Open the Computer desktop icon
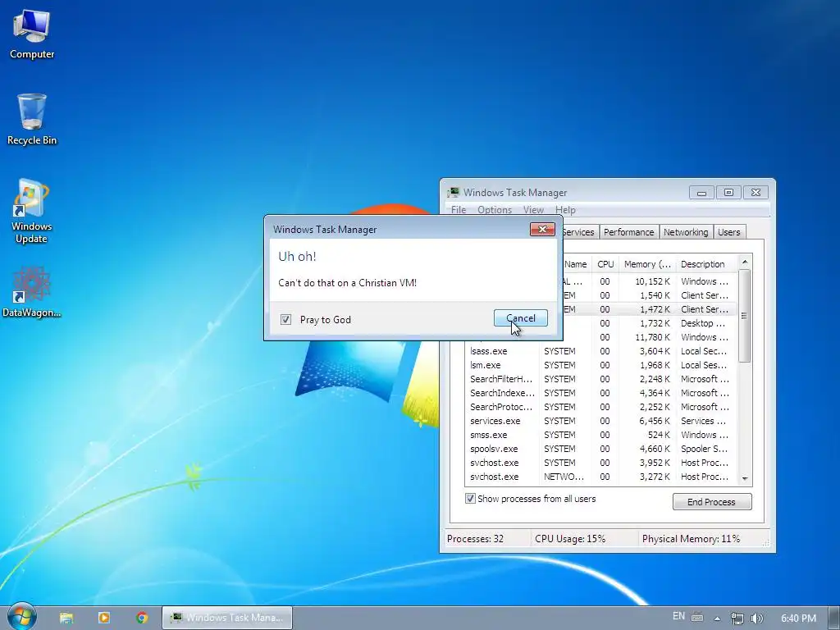The width and height of the screenshot is (840, 630). pyautogui.click(x=32, y=35)
